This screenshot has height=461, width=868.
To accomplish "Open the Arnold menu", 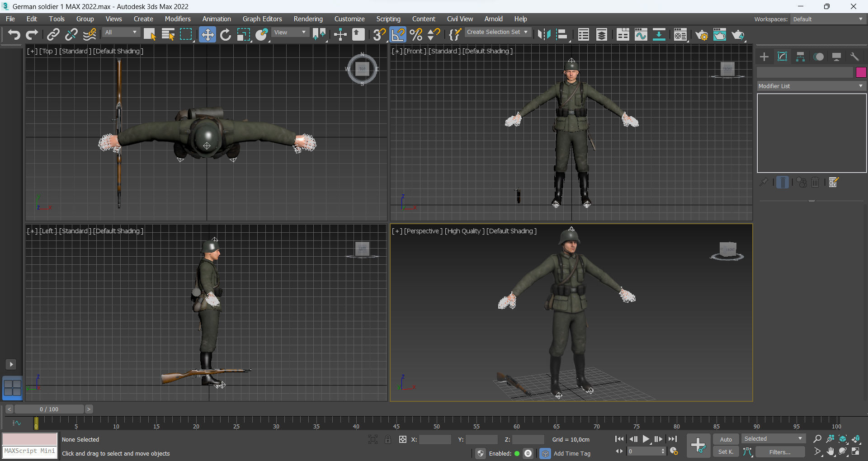I will pyautogui.click(x=493, y=19).
